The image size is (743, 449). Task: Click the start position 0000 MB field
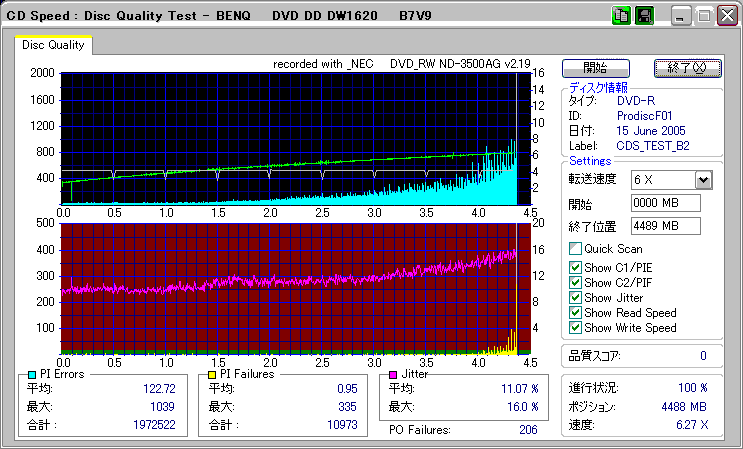665,203
